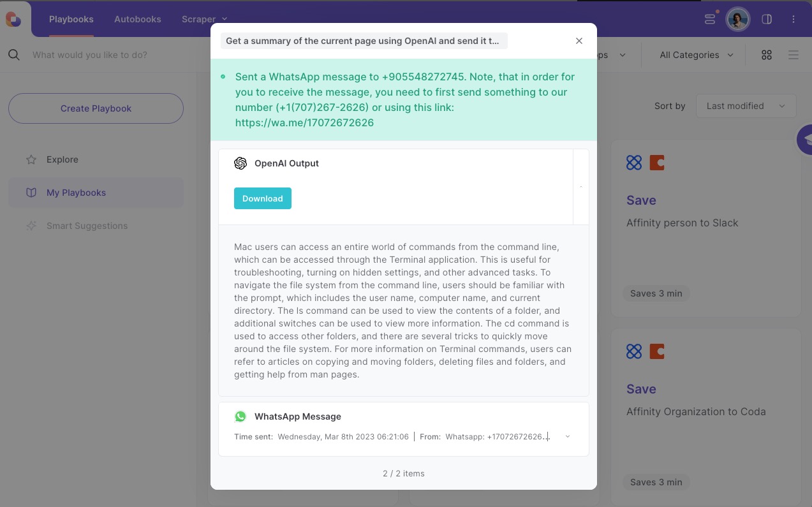Click the WhatsApp Message icon
The width and height of the screenshot is (812, 507).
coord(240,416)
